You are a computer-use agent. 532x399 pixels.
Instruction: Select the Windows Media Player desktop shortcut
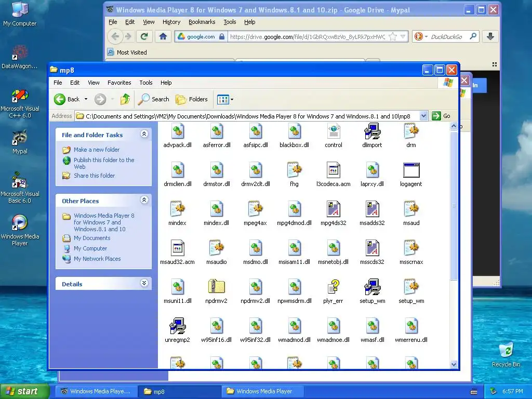coord(20,230)
